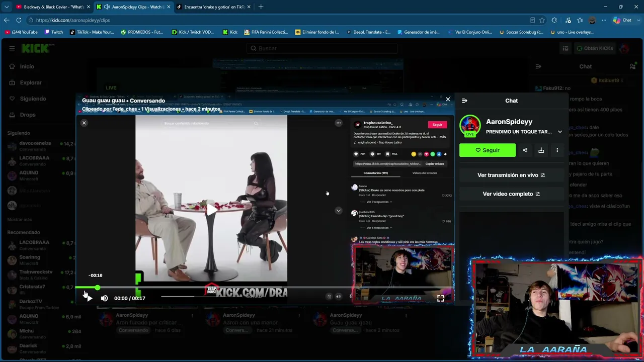
Task: Go to Drops in the Kick sidebar
Action: pyautogui.click(x=28, y=115)
